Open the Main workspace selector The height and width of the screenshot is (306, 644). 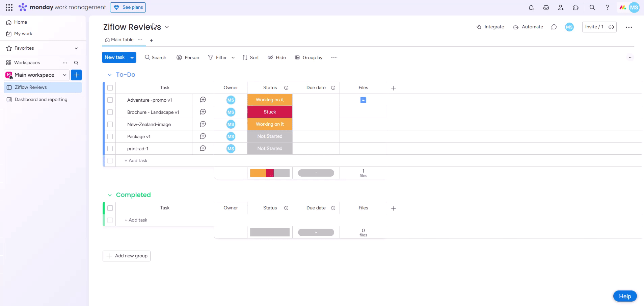36,75
